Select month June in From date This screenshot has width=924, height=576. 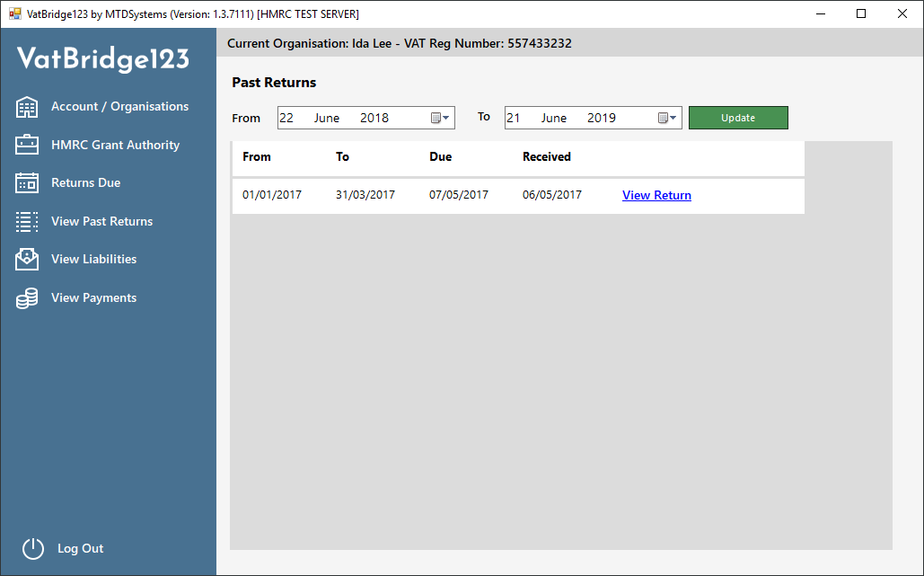327,118
